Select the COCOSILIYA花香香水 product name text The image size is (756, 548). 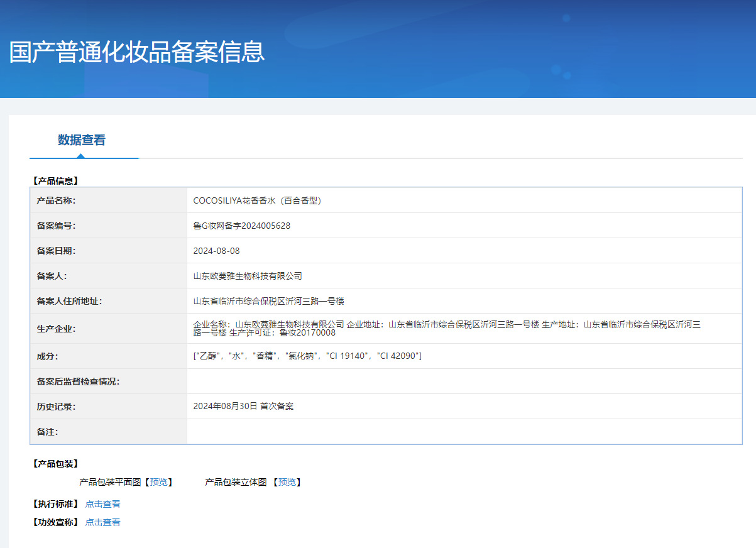257,200
